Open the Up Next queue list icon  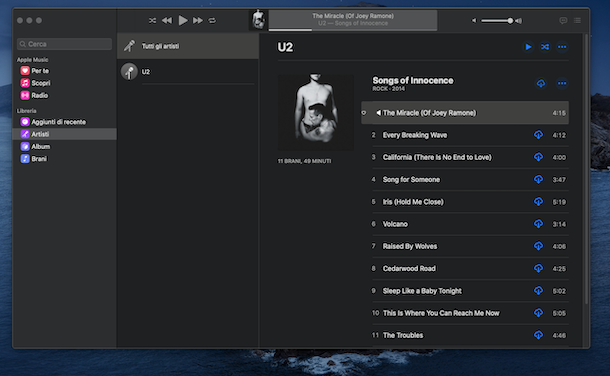point(578,20)
